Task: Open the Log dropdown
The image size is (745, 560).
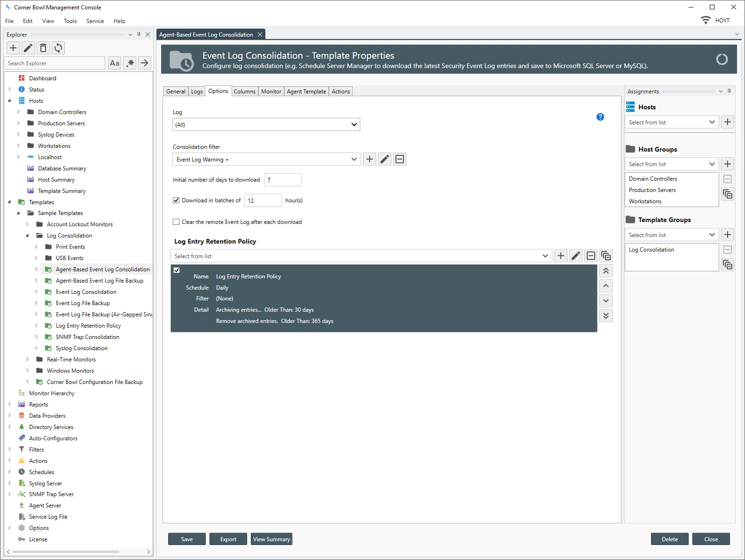Action: (266, 124)
